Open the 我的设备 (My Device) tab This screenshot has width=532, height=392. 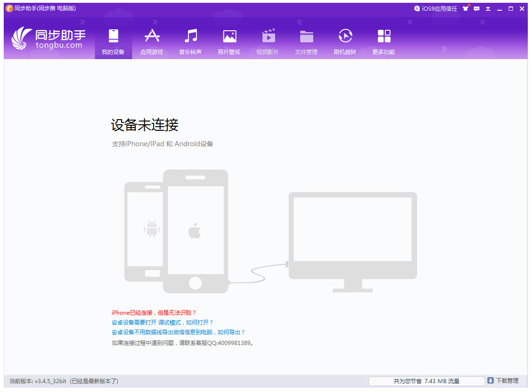coord(113,42)
